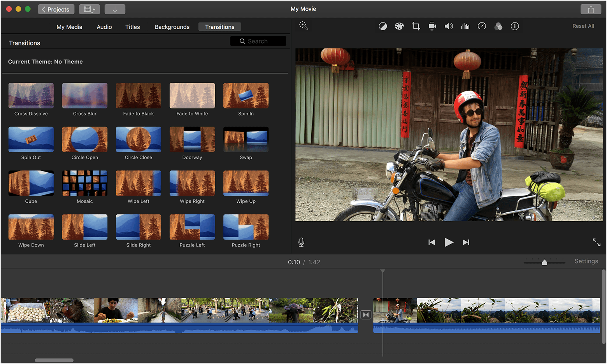607x364 pixels.
Task: Click the Reset All button
Action: (x=583, y=26)
